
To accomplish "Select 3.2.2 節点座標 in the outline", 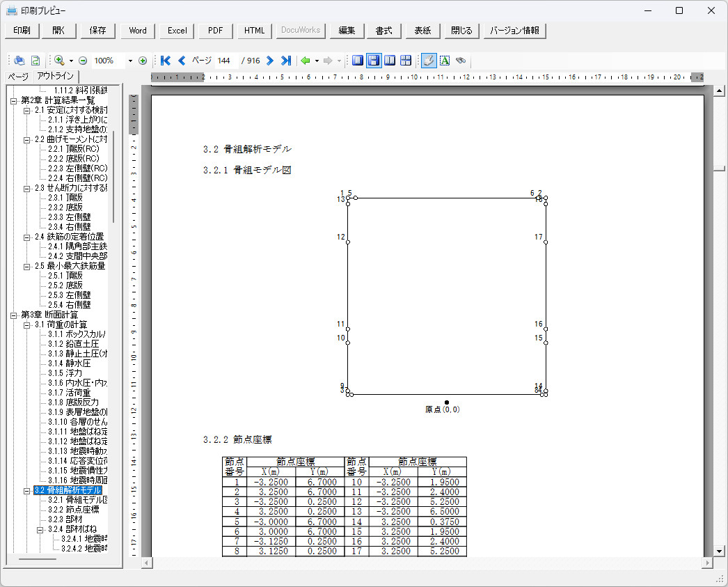I will coord(73,510).
